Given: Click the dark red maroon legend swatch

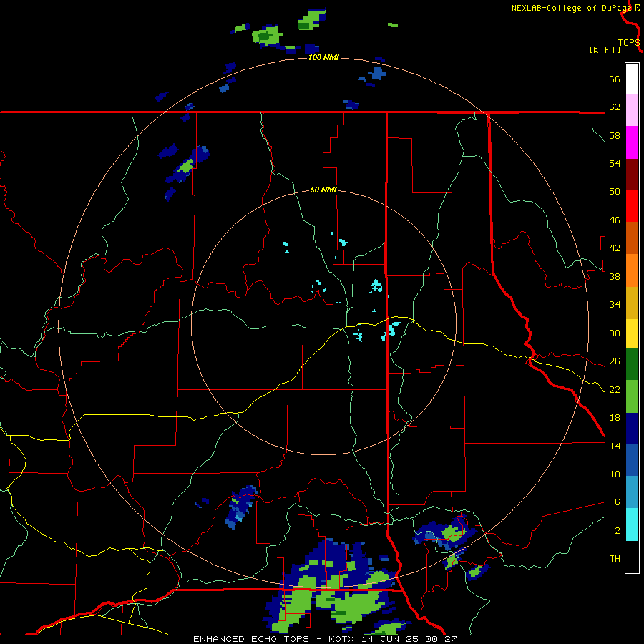Looking at the screenshot, I should pos(632,175).
